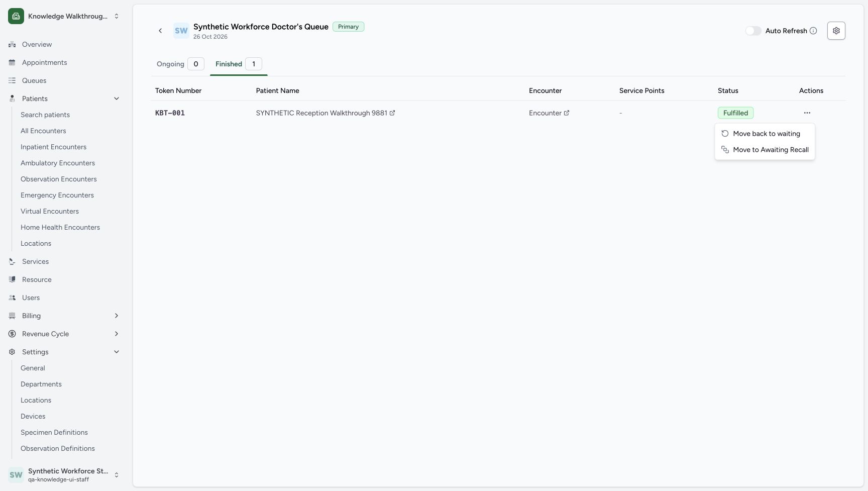868x491 pixels.
Task: Open Departments settings
Action: point(41,384)
